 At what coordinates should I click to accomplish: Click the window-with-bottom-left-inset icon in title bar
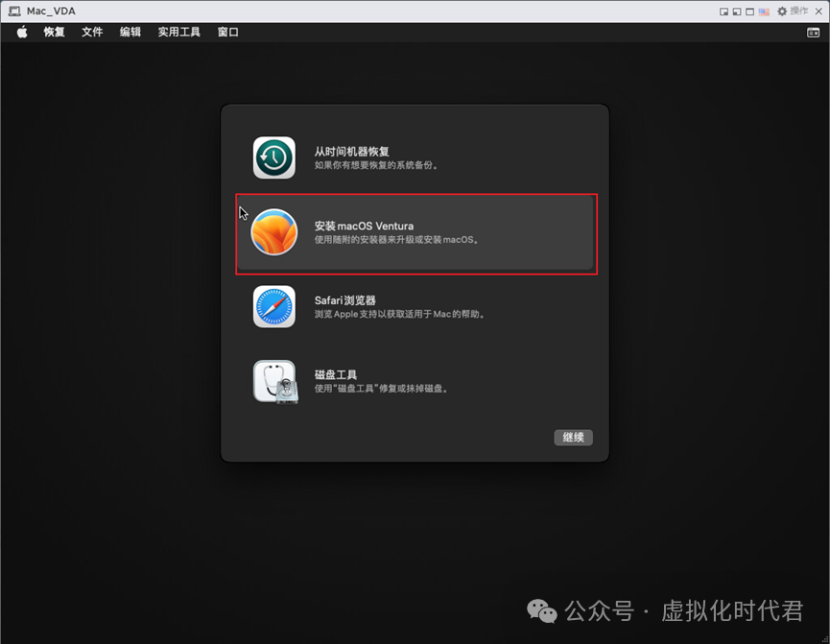tap(737, 12)
